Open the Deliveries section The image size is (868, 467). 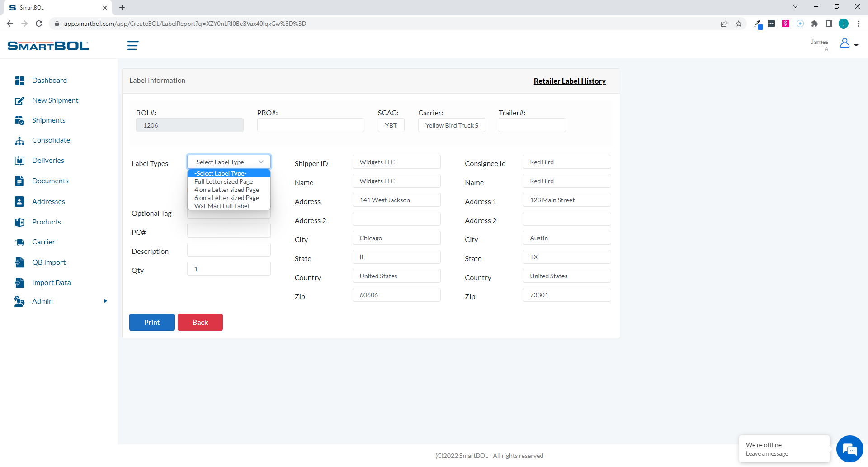(x=48, y=160)
